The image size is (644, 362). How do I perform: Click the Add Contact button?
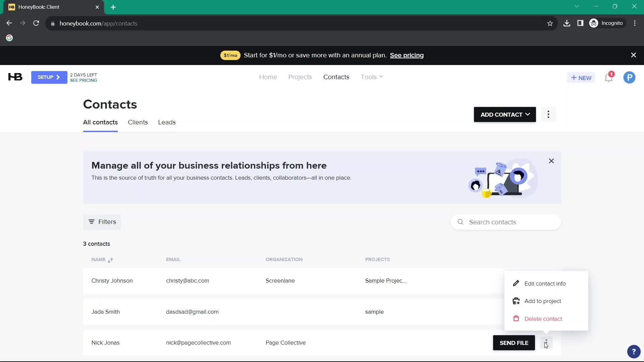(505, 114)
